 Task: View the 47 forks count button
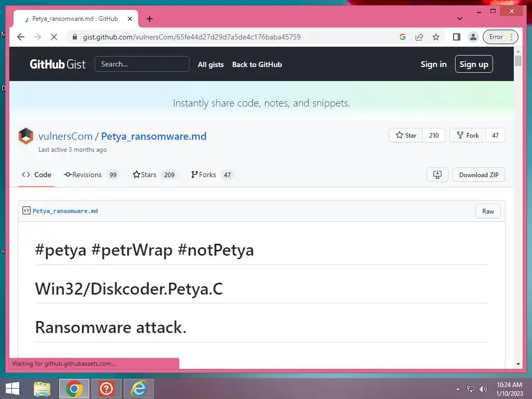[495, 136]
